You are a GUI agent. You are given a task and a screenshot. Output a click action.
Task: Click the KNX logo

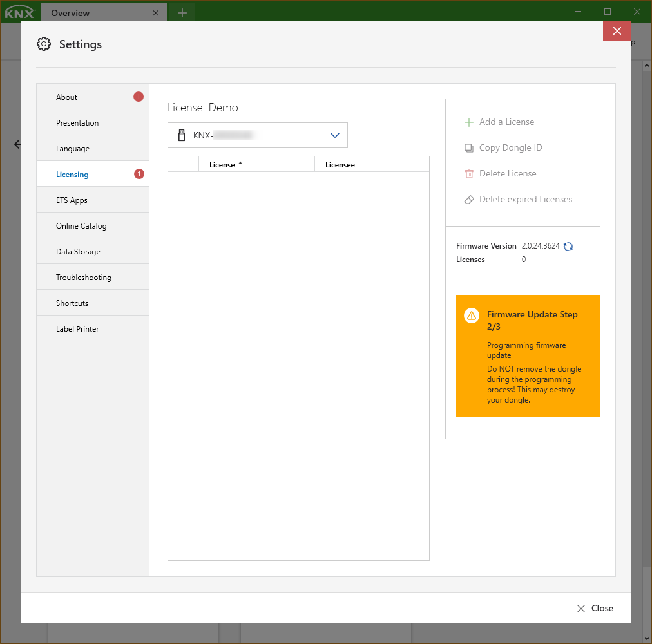(x=19, y=12)
